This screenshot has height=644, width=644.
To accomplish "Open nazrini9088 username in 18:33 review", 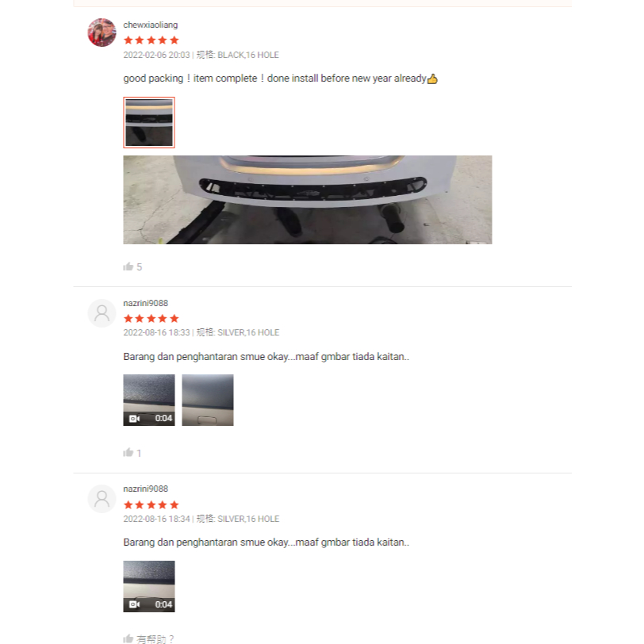I will pos(146,303).
